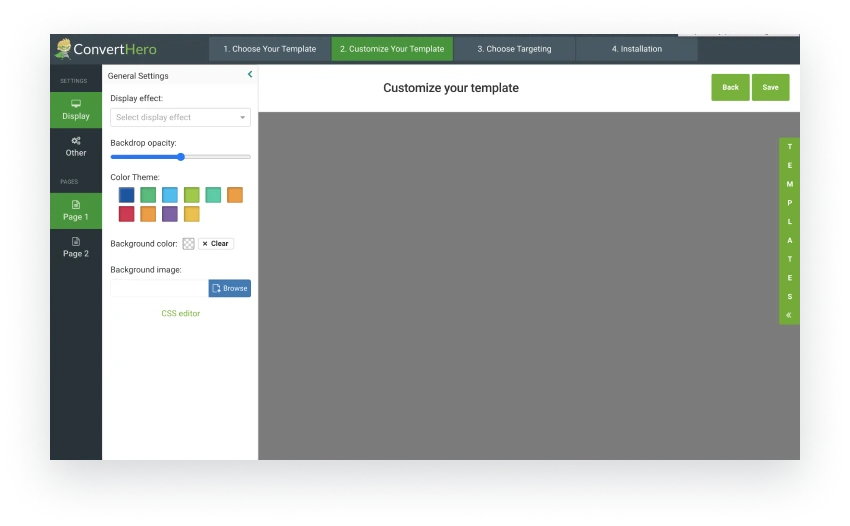The width and height of the screenshot is (850, 526).
Task: Expand the Templates side tab
Action: point(789,231)
